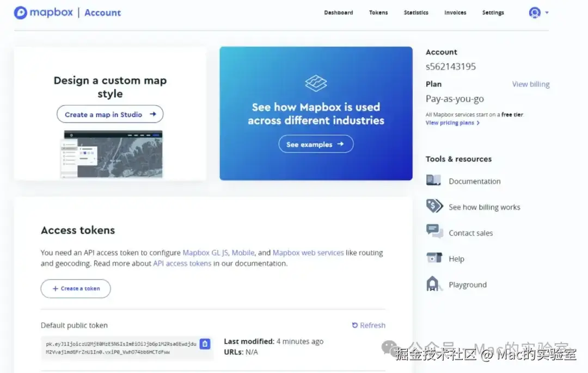Image resolution: width=588 pixels, height=373 pixels.
Task: Click the Playground icon
Action: tap(433, 284)
